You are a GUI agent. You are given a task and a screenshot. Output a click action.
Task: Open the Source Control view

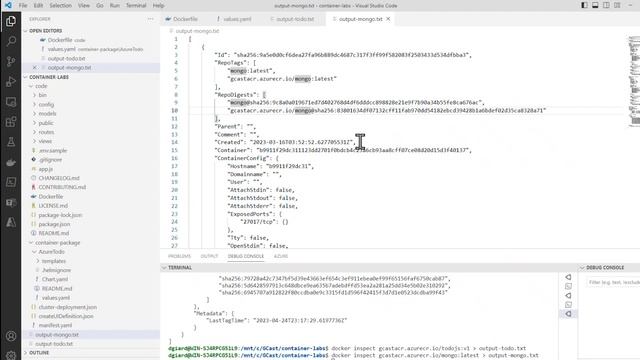point(11,61)
